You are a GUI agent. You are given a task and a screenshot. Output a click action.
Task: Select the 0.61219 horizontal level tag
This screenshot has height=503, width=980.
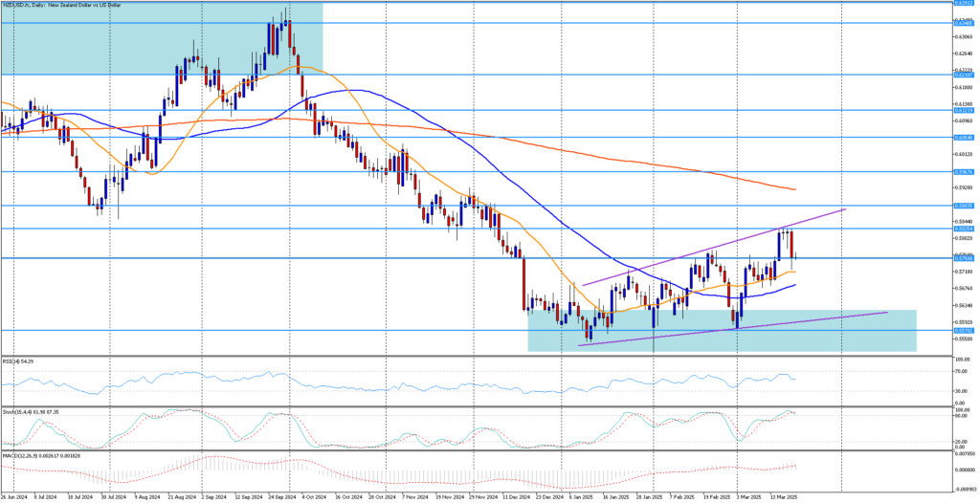[x=964, y=110]
